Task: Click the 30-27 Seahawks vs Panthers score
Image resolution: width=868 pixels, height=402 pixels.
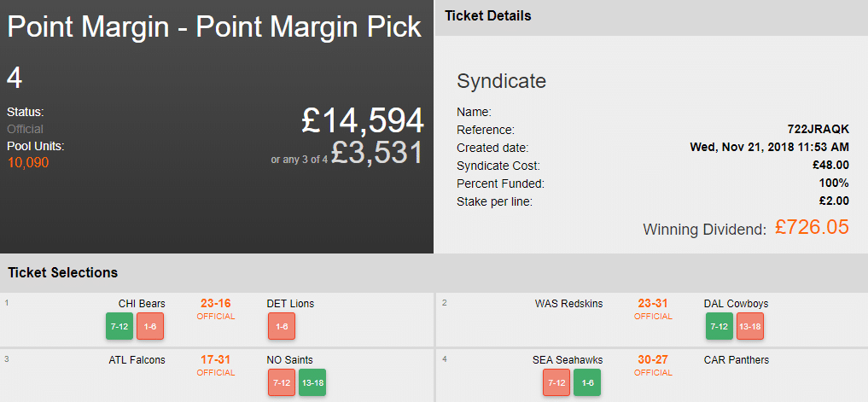Action: 653,360
